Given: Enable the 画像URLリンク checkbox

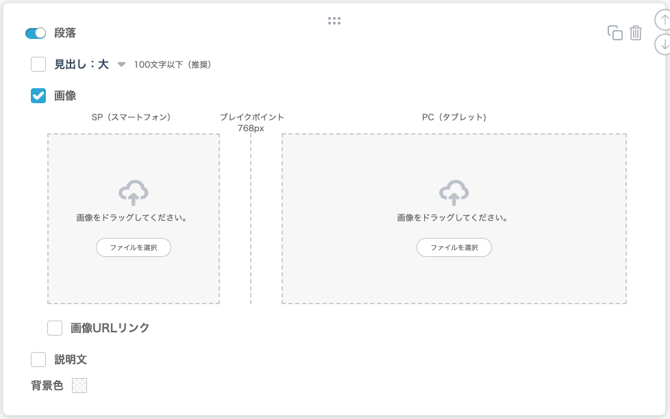Looking at the screenshot, I should (55, 328).
